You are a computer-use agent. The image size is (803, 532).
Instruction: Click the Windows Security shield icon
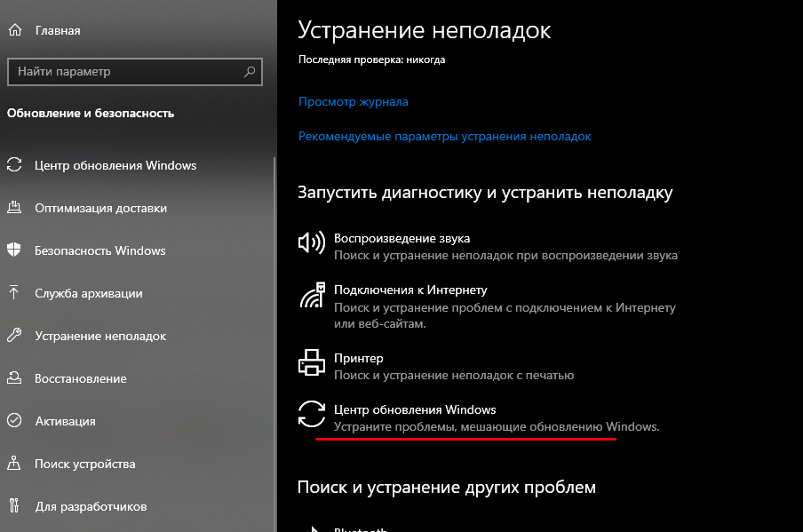[14, 250]
